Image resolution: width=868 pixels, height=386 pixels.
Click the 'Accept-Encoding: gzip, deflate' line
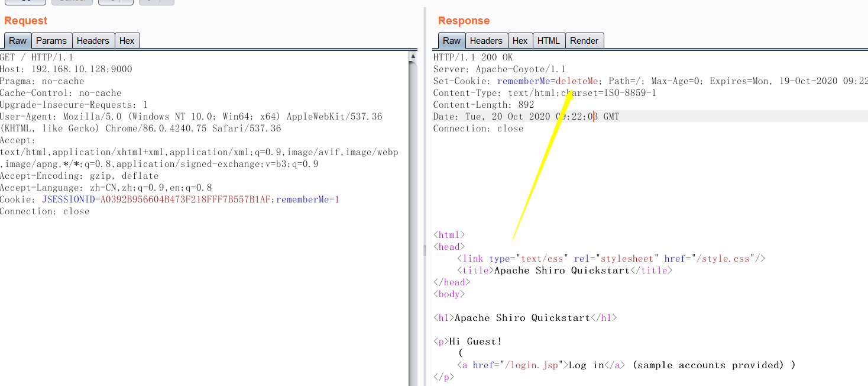click(x=79, y=176)
